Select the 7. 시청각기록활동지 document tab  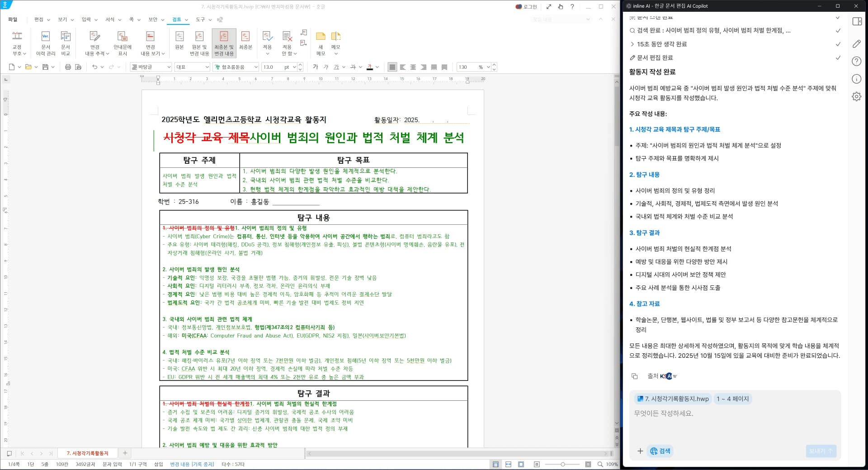pos(87,453)
